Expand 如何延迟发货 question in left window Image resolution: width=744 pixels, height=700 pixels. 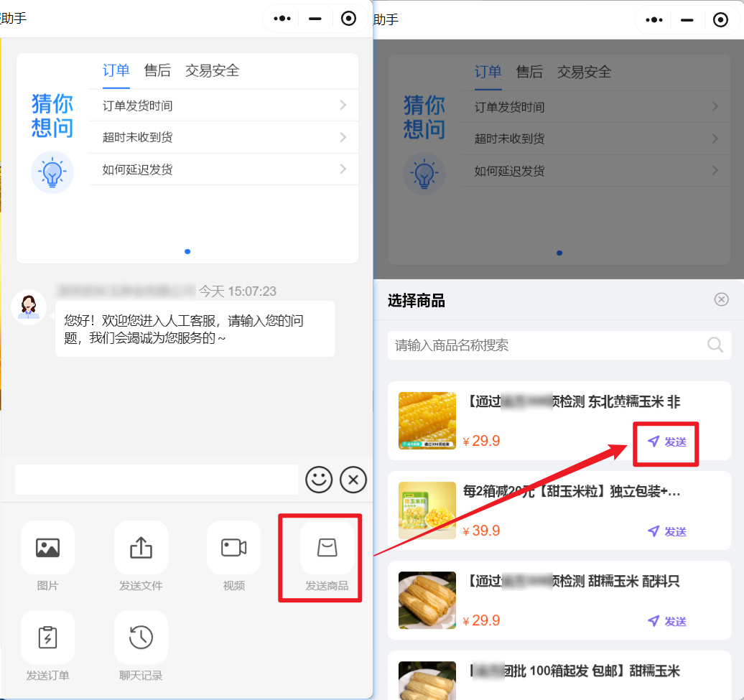pyautogui.click(x=223, y=169)
